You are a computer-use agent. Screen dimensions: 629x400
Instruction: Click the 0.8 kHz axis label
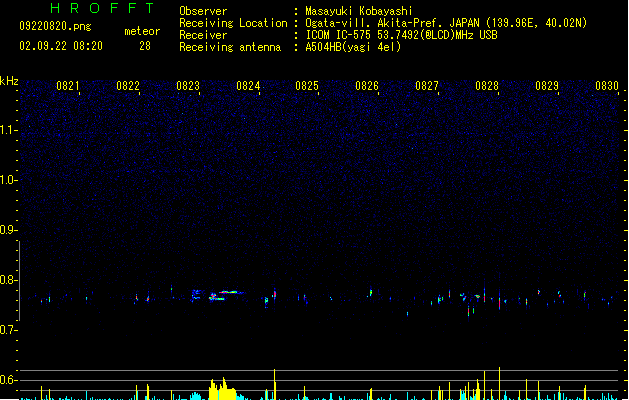point(8,280)
